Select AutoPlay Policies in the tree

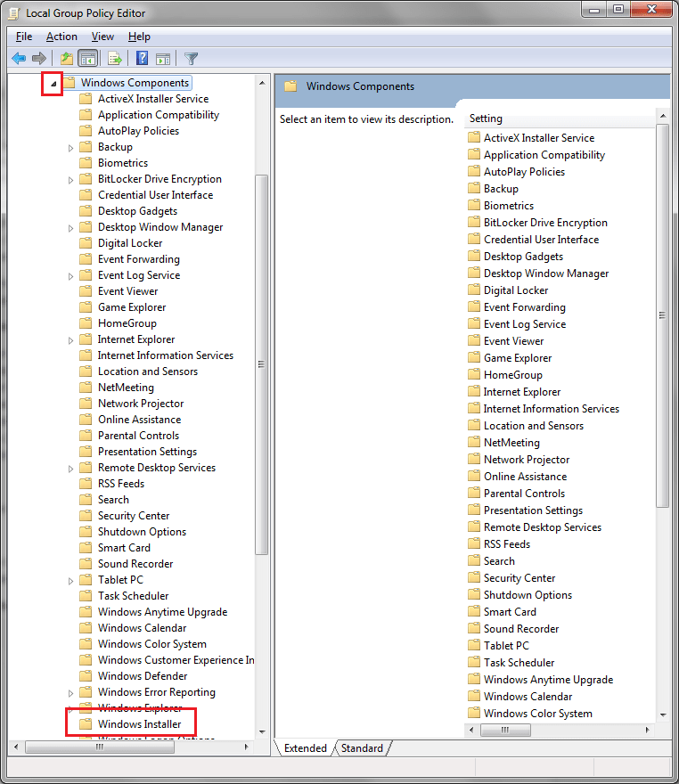tap(138, 130)
